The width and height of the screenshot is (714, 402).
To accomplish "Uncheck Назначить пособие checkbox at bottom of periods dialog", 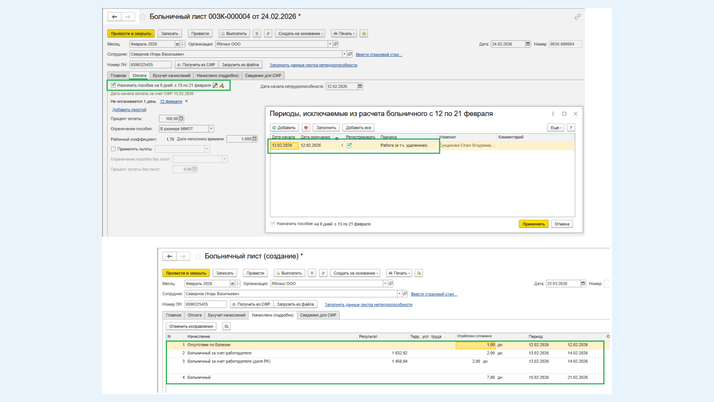I will (x=273, y=224).
